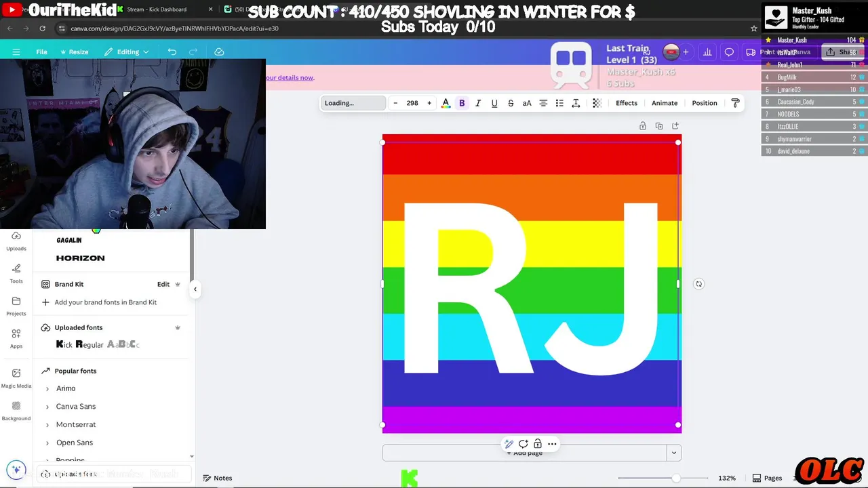Open letter and line spacing options
This screenshot has width=868, height=488.
576,103
